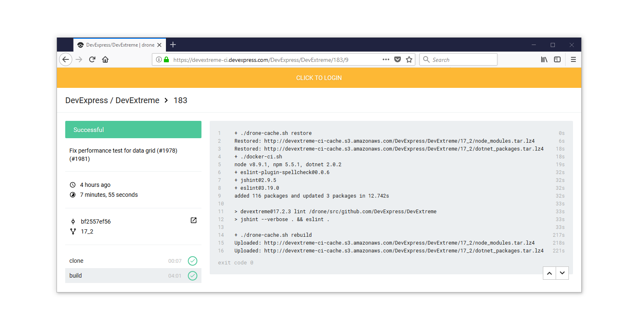Open the Firefox hamburger menu

coord(573,59)
